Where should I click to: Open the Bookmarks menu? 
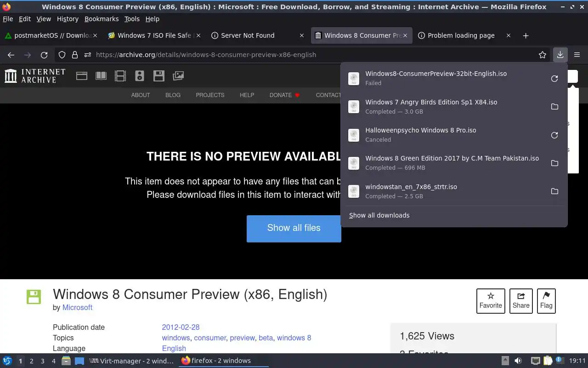[x=102, y=19]
